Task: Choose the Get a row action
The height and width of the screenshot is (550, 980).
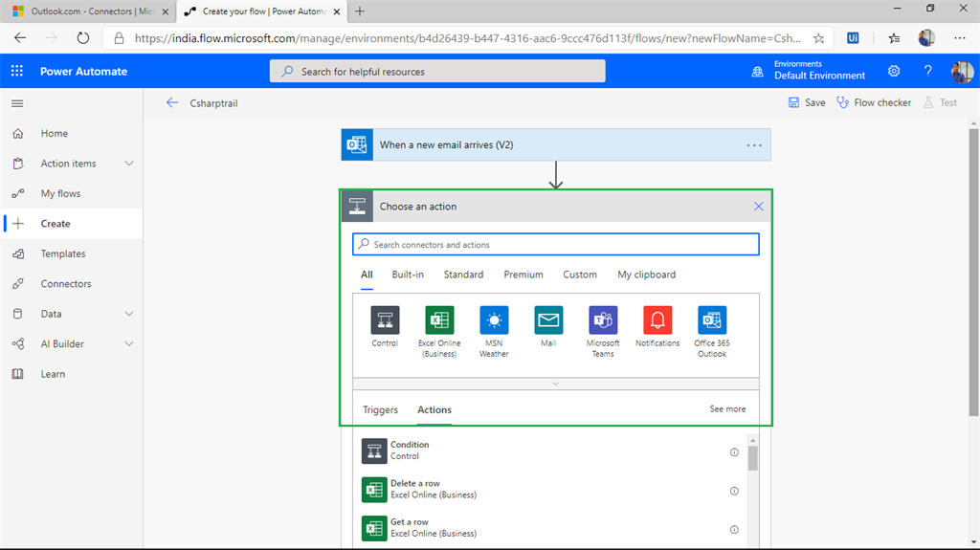Action: (550, 528)
